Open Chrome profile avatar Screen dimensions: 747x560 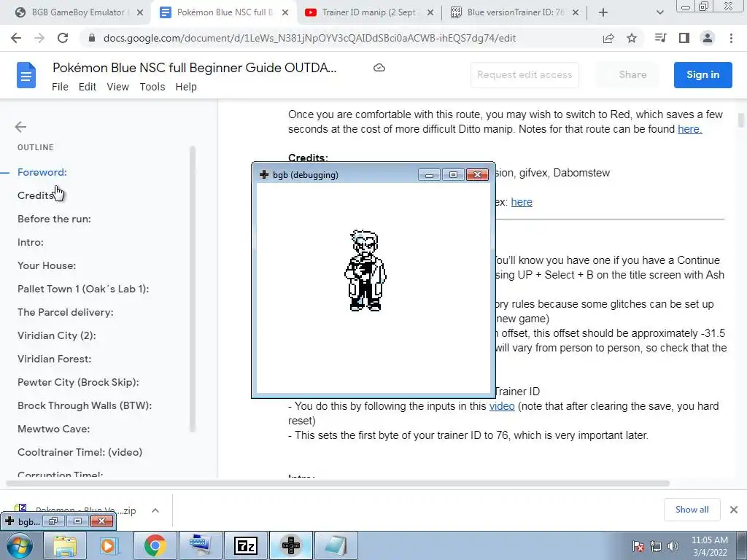(708, 38)
